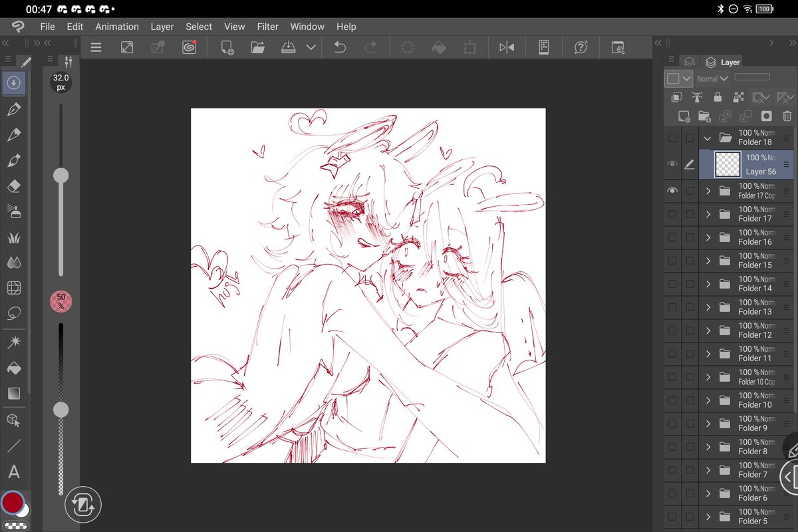Expand Folder 15 chevron
This screenshot has height=532, width=798.
[x=708, y=261]
